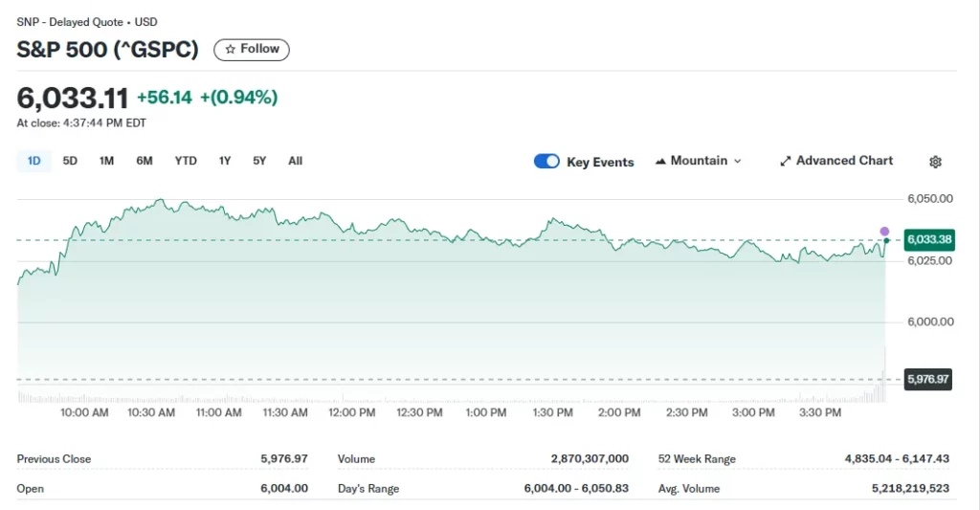Viewport: 980px width, 510px height.
Task: Click the Avg. Volume label
Action: click(689, 488)
